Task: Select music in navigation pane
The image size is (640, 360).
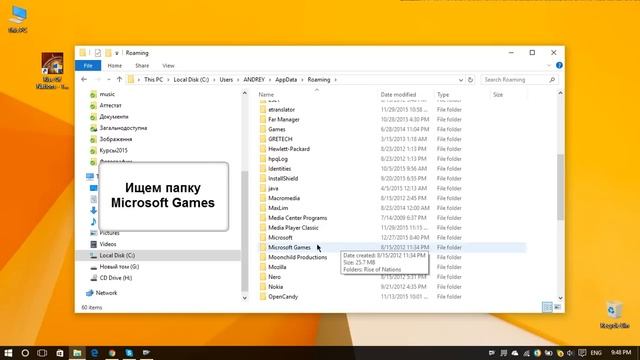Action: coord(107,94)
